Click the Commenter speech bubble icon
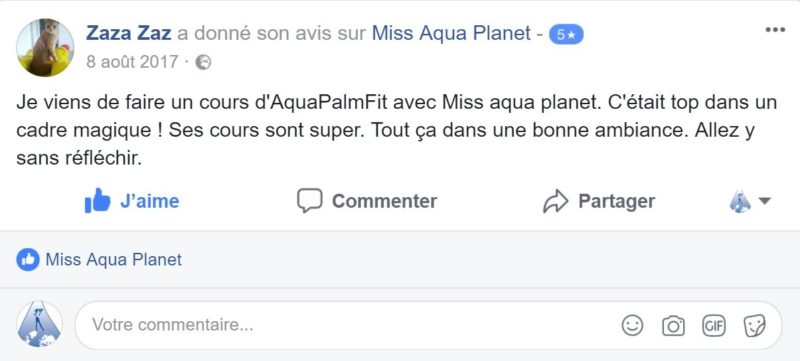The height and width of the screenshot is (361, 800). click(310, 201)
